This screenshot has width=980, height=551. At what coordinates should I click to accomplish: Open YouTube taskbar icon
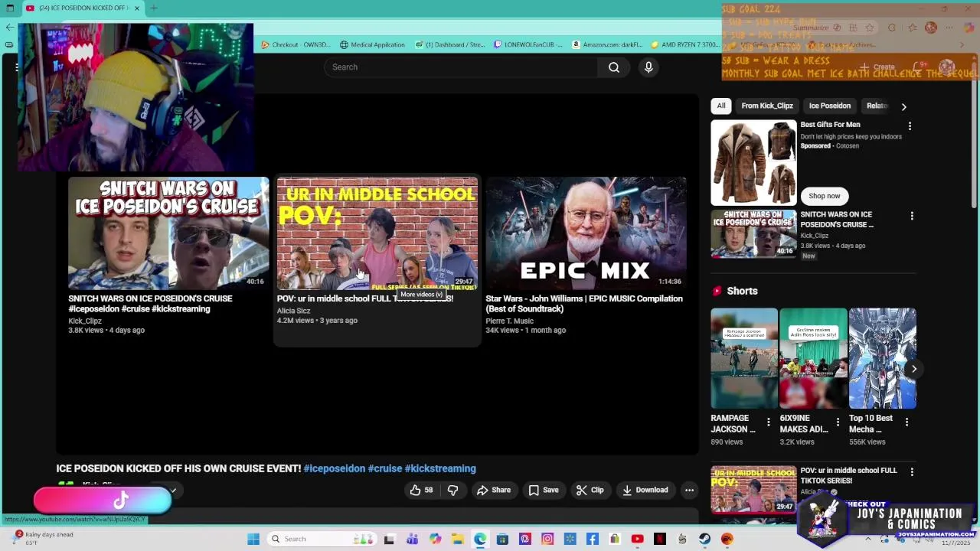(x=637, y=539)
